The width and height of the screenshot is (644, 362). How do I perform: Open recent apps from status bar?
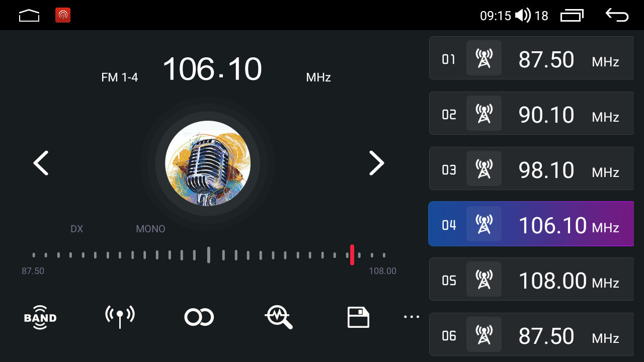(x=572, y=16)
